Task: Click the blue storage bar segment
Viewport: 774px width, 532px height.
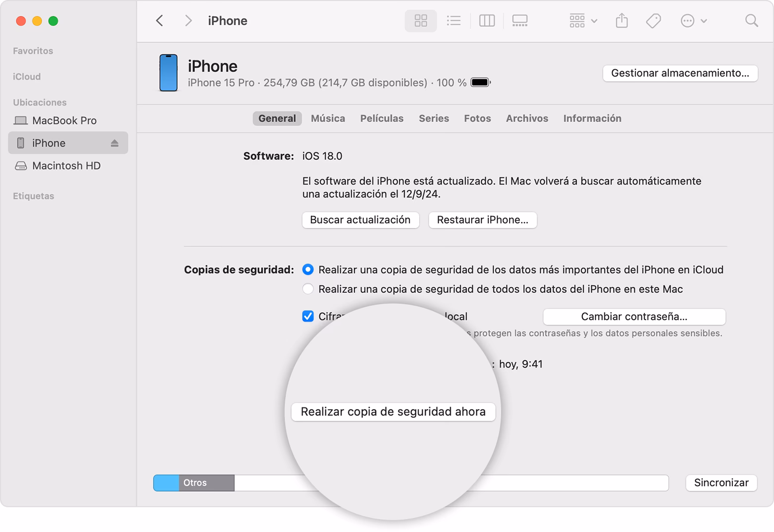Action: [x=166, y=483]
